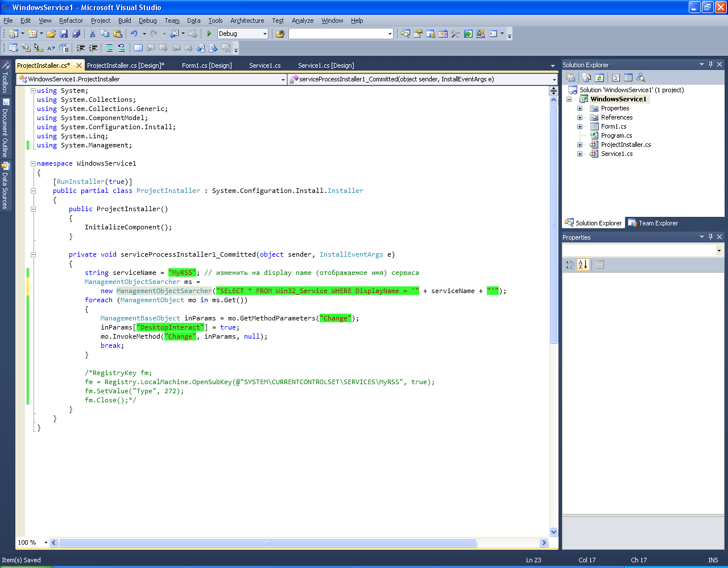Open the Find combo box dropdown
The height and width of the screenshot is (568, 728).
pyautogui.click(x=390, y=34)
